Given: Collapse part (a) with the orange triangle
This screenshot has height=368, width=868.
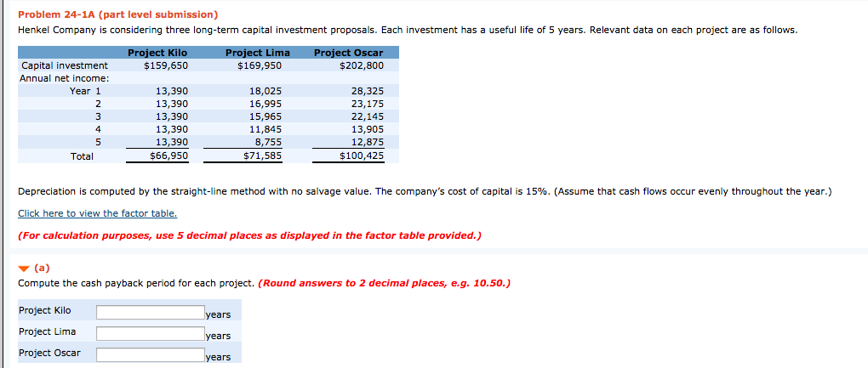Looking at the screenshot, I should (x=23, y=269).
